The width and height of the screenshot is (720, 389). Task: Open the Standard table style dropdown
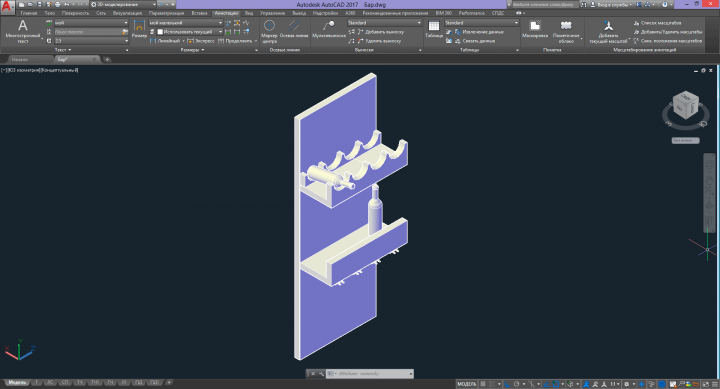[481, 23]
